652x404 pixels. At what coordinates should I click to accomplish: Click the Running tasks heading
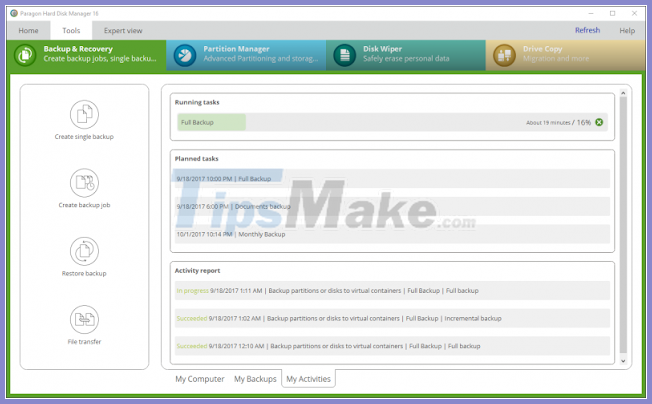tap(197, 102)
